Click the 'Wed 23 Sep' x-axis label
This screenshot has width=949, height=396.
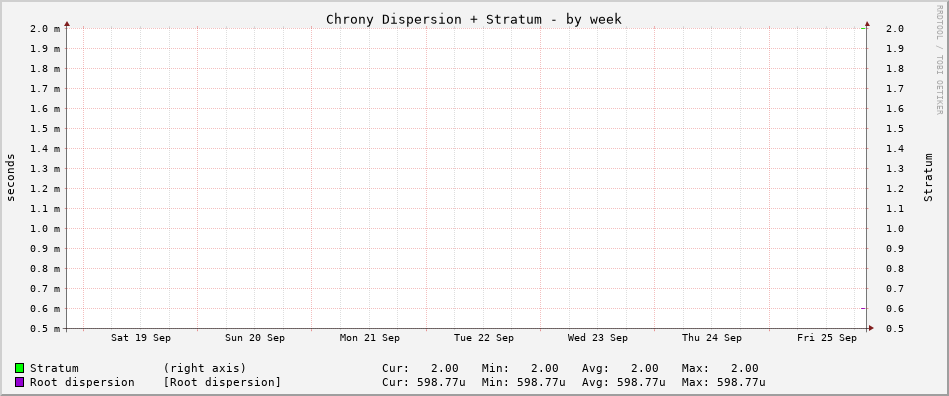coord(597,338)
